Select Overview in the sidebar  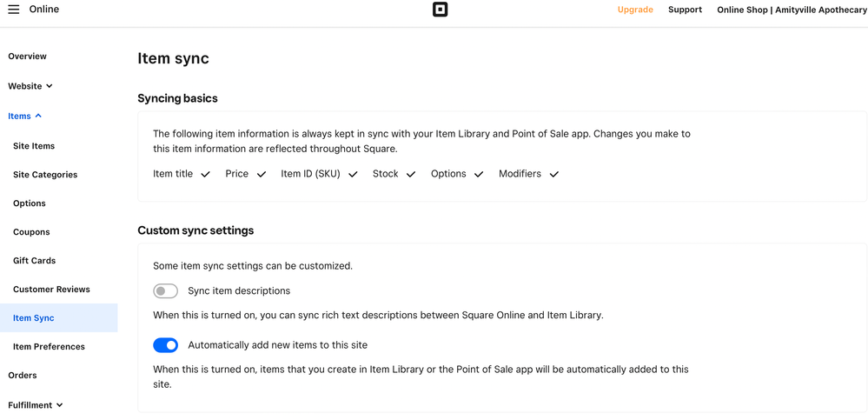[x=28, y=57]
